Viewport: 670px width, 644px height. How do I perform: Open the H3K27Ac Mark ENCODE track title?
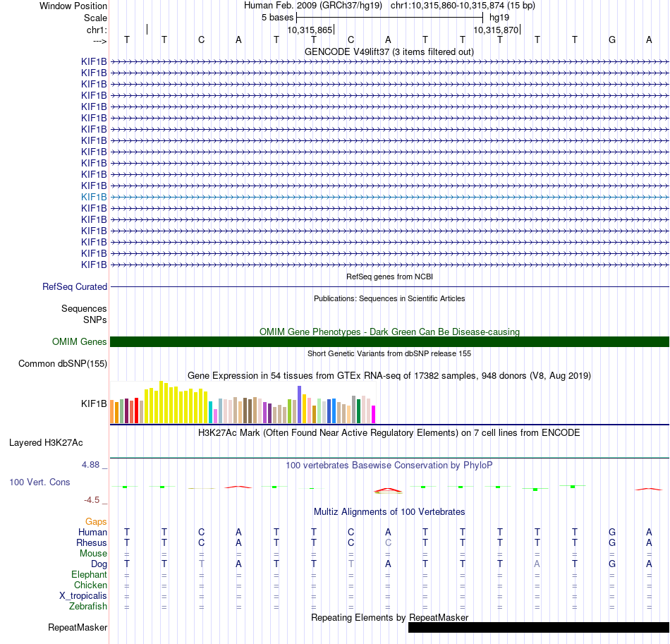click(389, 432)
